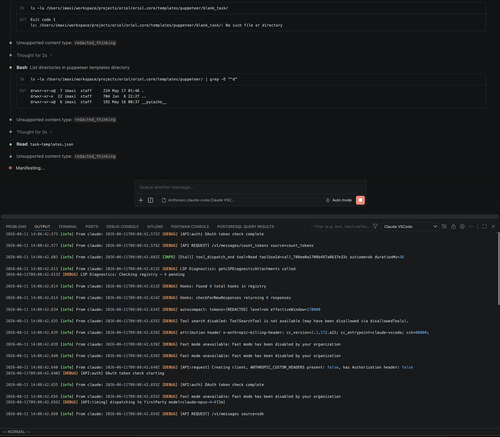Click the plus icon to add attachment

pyautogui.click(x=141, y=200)
